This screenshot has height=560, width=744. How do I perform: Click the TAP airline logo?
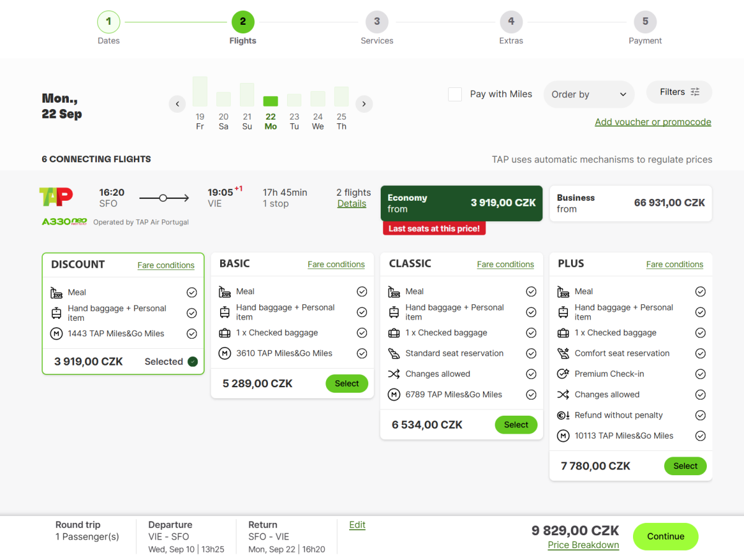[56, 197]
